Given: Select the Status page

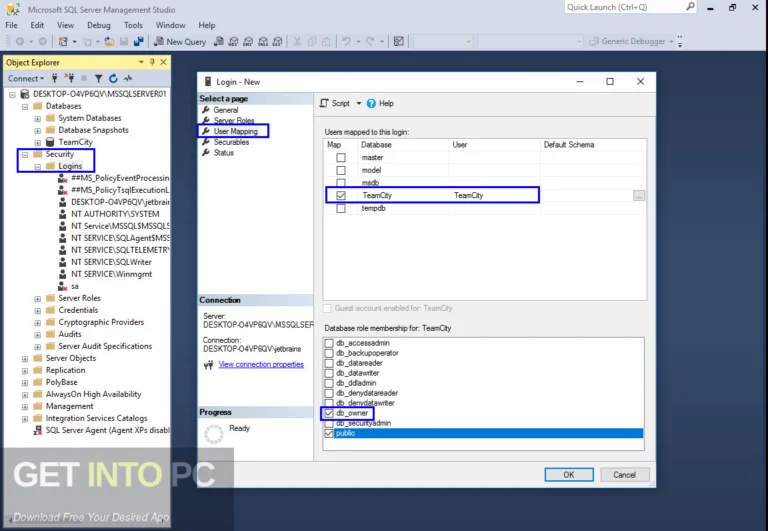Looking at the screenshot, I should (223, 153).
